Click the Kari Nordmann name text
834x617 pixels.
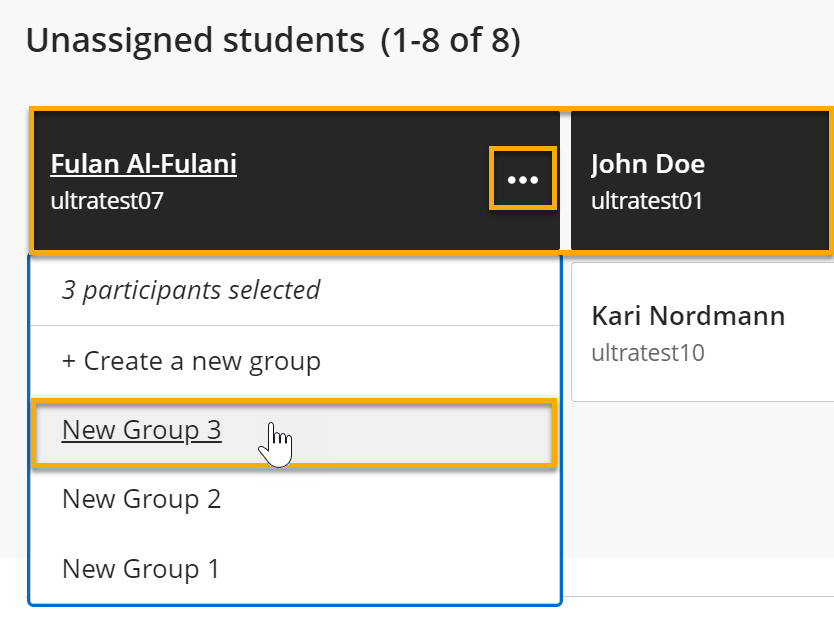tap(688, 316)
